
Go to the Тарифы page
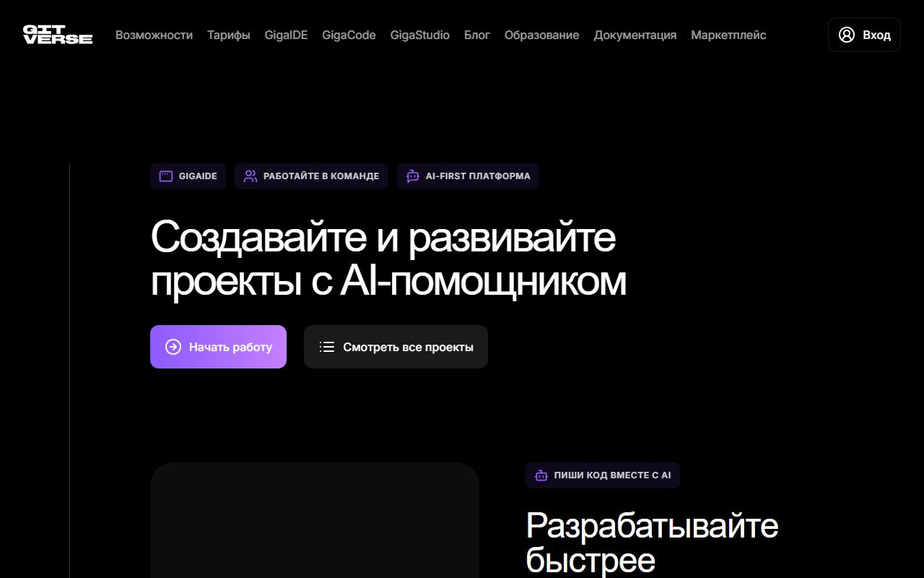(229, 35)
